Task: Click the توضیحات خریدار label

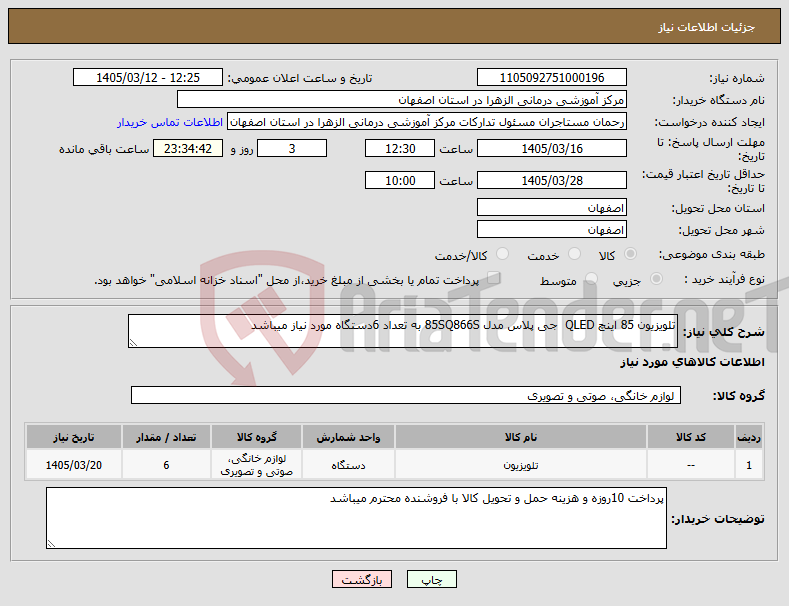Action: (x=718, y=518)
